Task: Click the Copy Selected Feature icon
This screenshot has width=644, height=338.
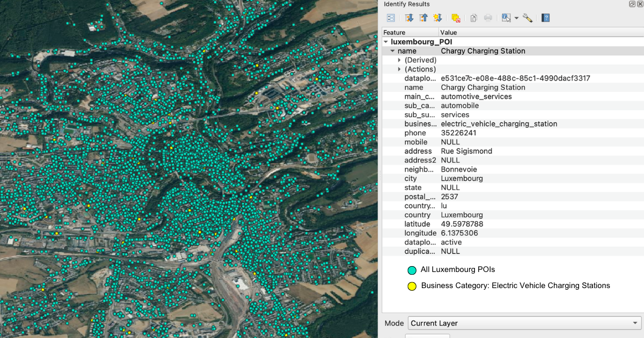Action: click(x=472, y=18)
